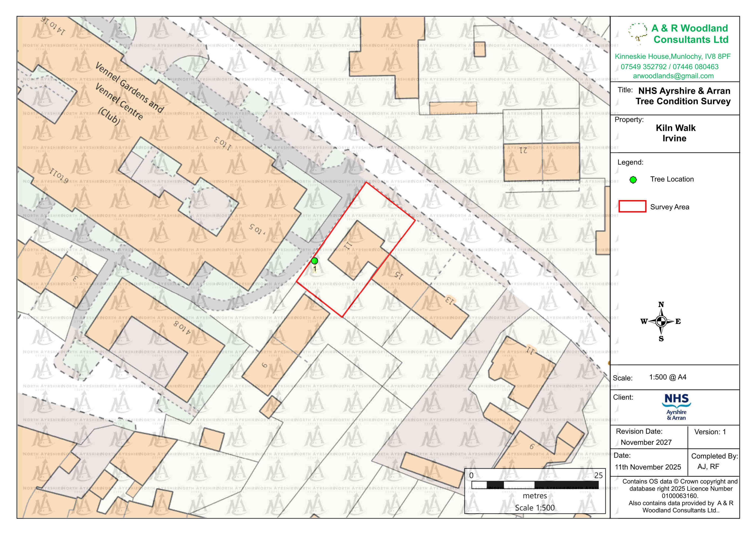Click the Survey Area legend label

click(x=669, y=207)
